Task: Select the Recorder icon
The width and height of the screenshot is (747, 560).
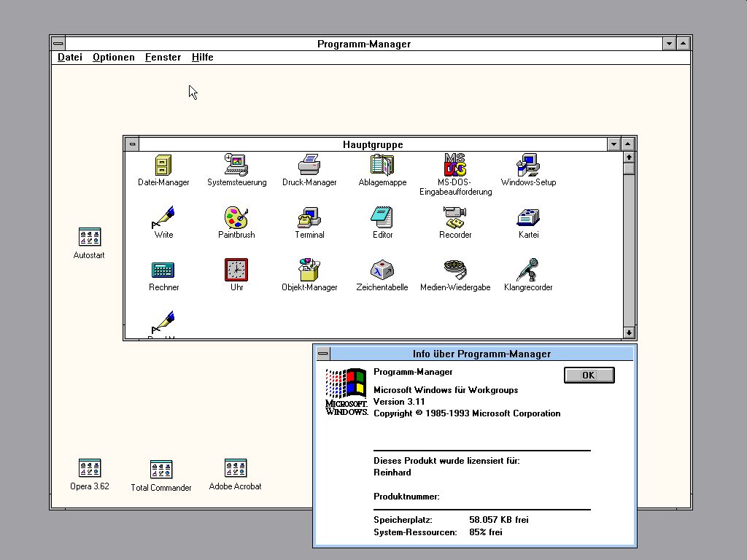Action: [455, 217]
